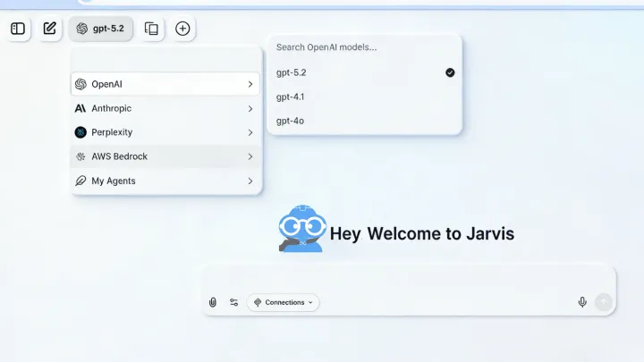
Task: Select the OpenAI provider entry
Action: pos(165,84)
